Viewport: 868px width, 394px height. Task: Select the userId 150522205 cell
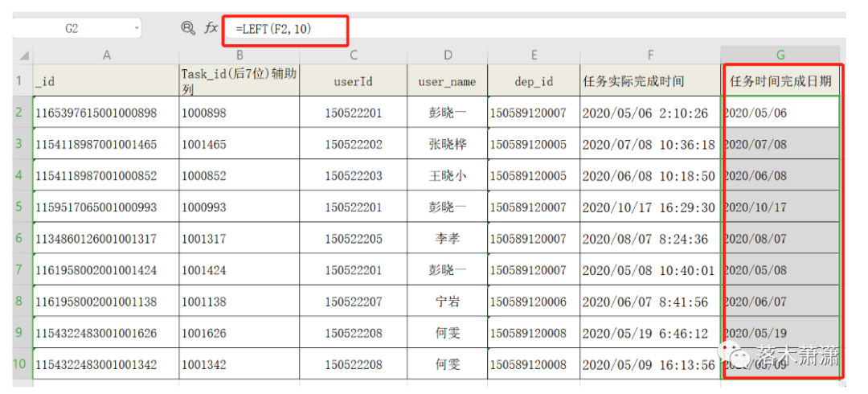coord(354,239)
